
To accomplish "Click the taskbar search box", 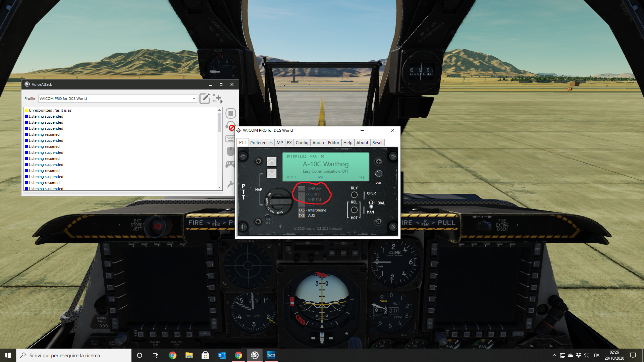I will coord(74,355).
